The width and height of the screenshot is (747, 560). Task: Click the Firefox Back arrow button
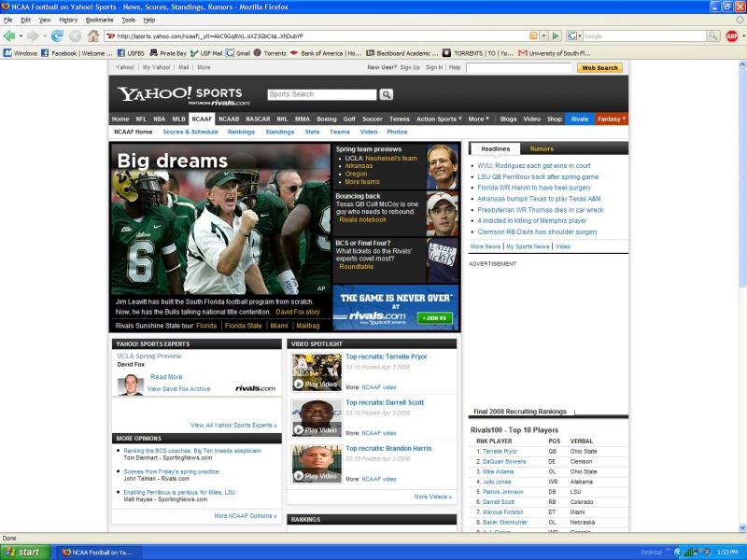(x=10, y=35)
